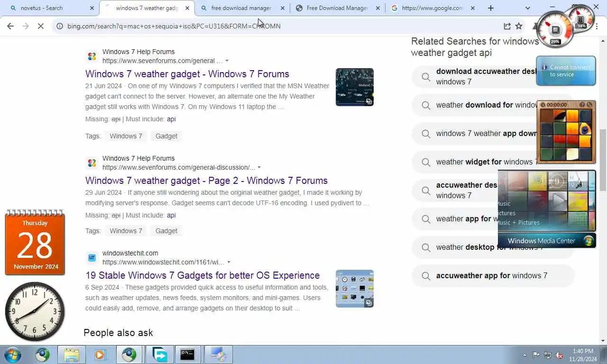
Task: Expand dropdown beside first sevenforums.com URL
Action: coord(227,61)
